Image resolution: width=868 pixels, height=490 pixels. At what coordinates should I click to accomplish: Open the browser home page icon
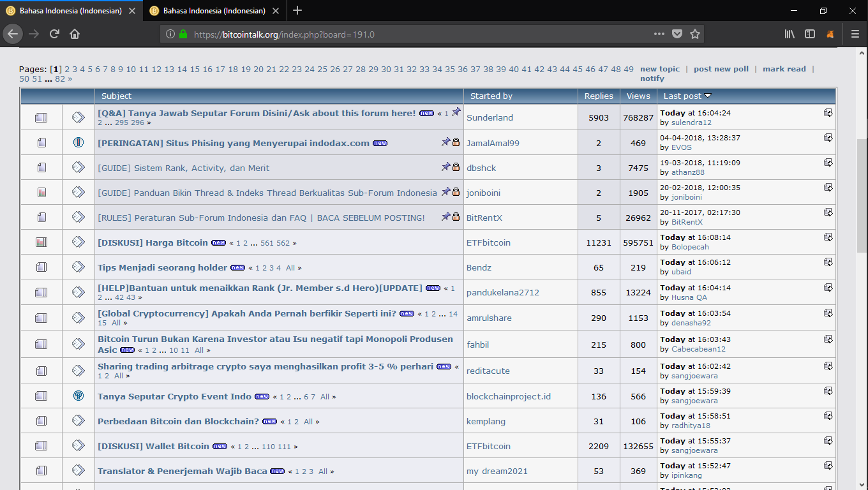[75, 34]
